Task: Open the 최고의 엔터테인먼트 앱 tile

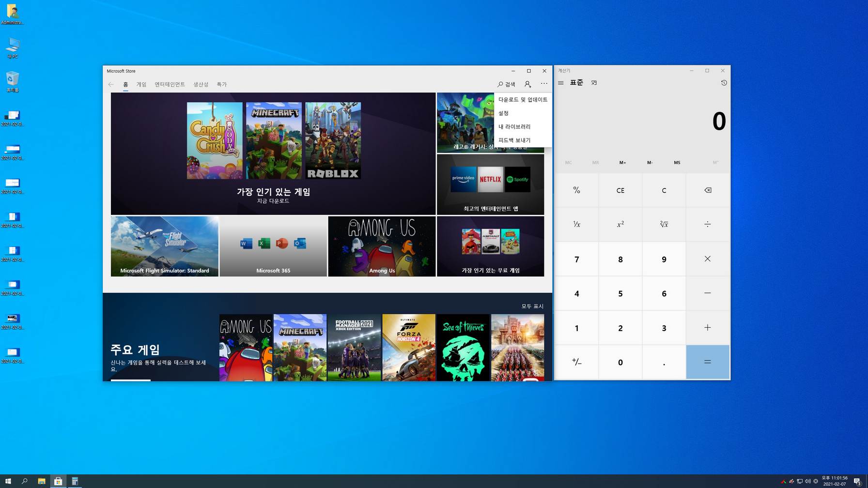Action: tap(490, 184)
